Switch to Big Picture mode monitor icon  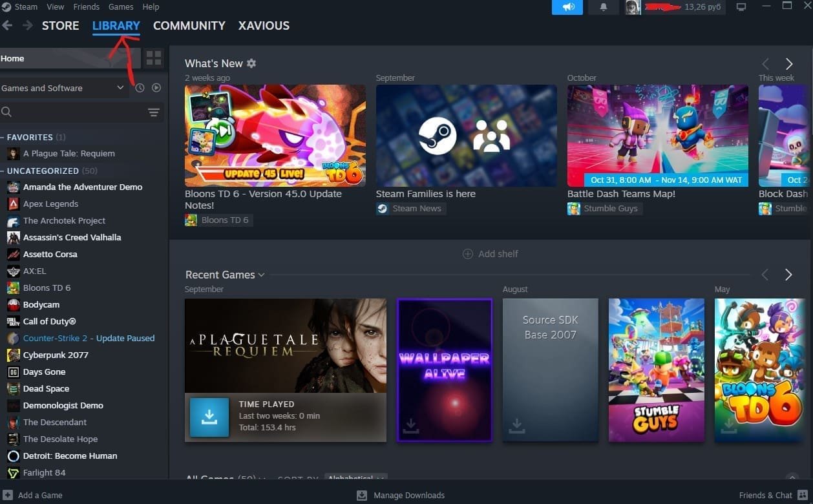pos(741,7)
